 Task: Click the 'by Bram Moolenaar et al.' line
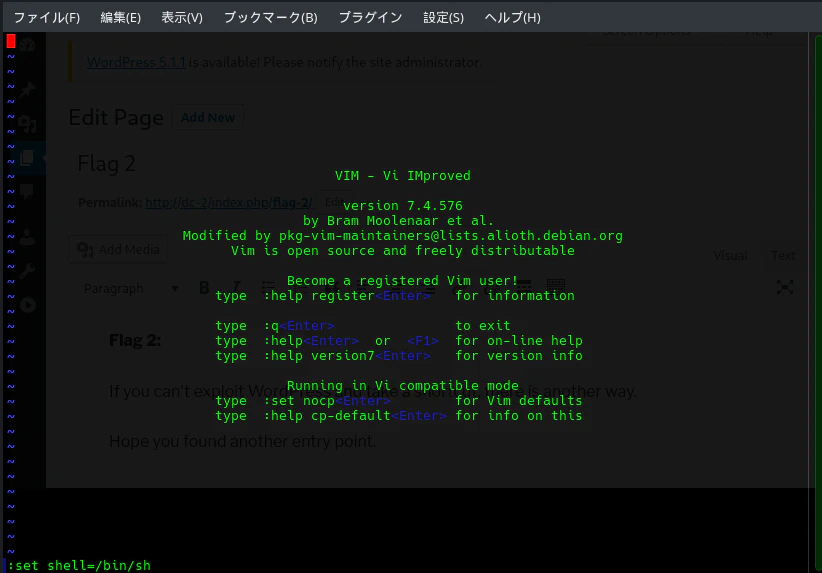pyautogui.click(x=398, y=221)
